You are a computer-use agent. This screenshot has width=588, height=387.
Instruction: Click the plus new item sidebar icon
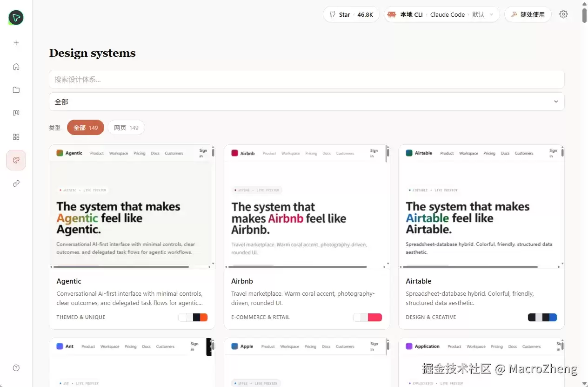click(16, 43)
